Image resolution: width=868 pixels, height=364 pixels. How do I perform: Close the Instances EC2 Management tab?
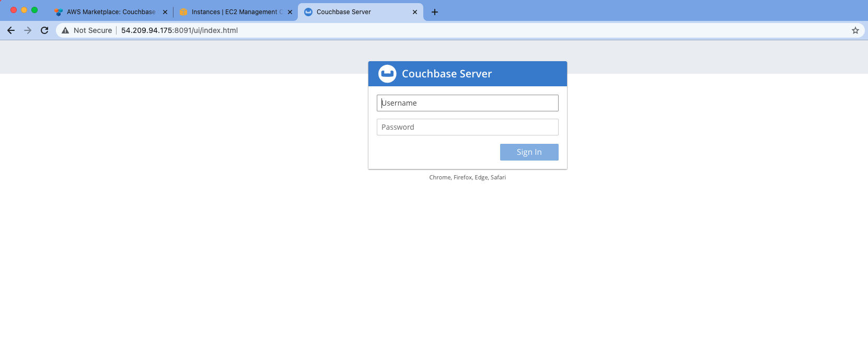coord(290,12)
